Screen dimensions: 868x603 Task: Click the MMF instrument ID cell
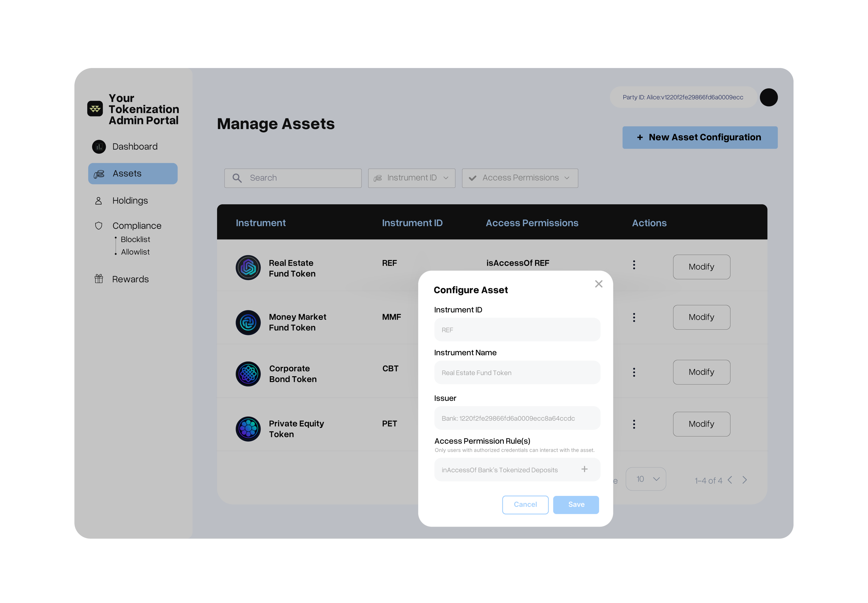click(x=391, y=316)
